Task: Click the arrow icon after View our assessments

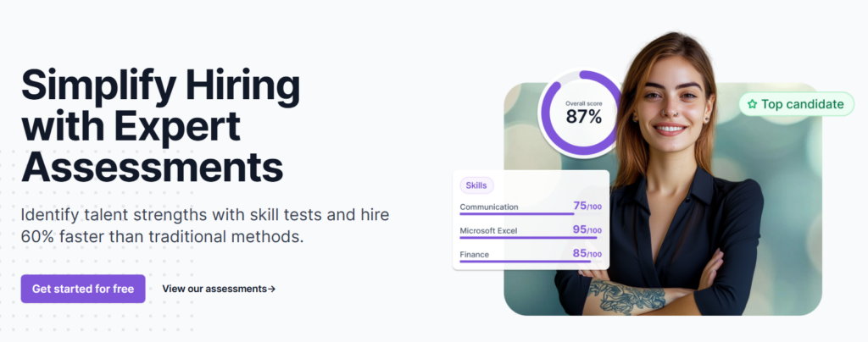Action: 271,289
